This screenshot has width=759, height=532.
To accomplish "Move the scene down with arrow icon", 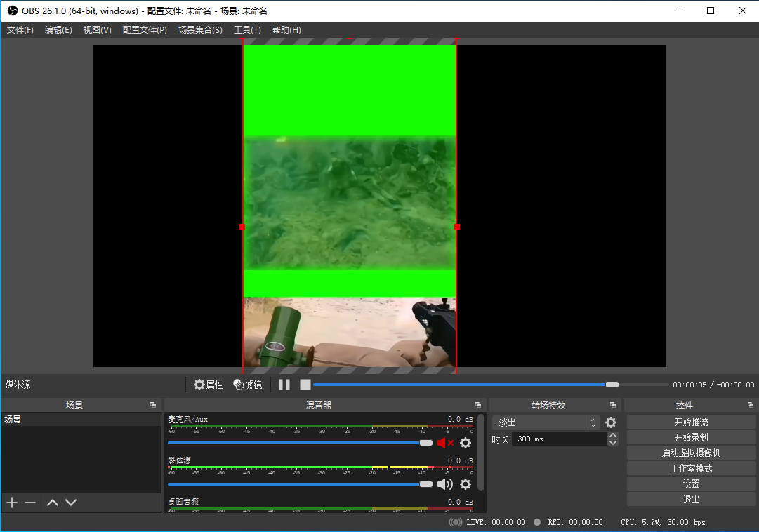I will pos(71,503).
